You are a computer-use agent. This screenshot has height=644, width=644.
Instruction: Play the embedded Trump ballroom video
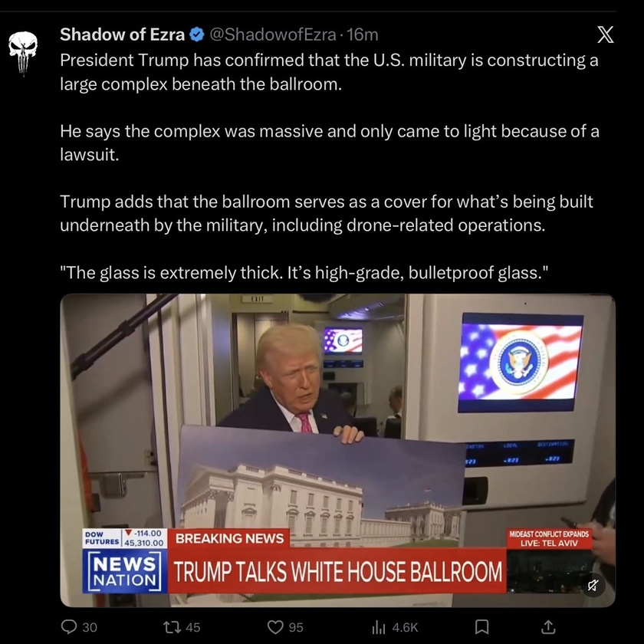coord(337,450)
